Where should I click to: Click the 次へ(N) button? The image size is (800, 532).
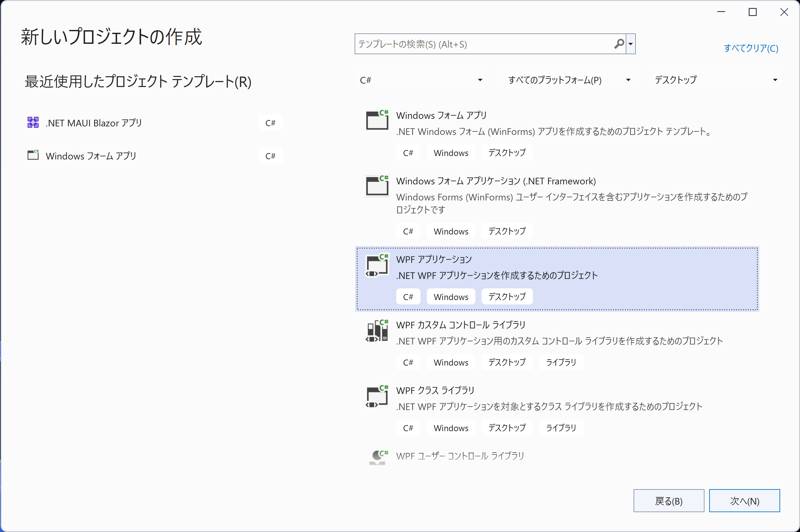tap(744, 501)
